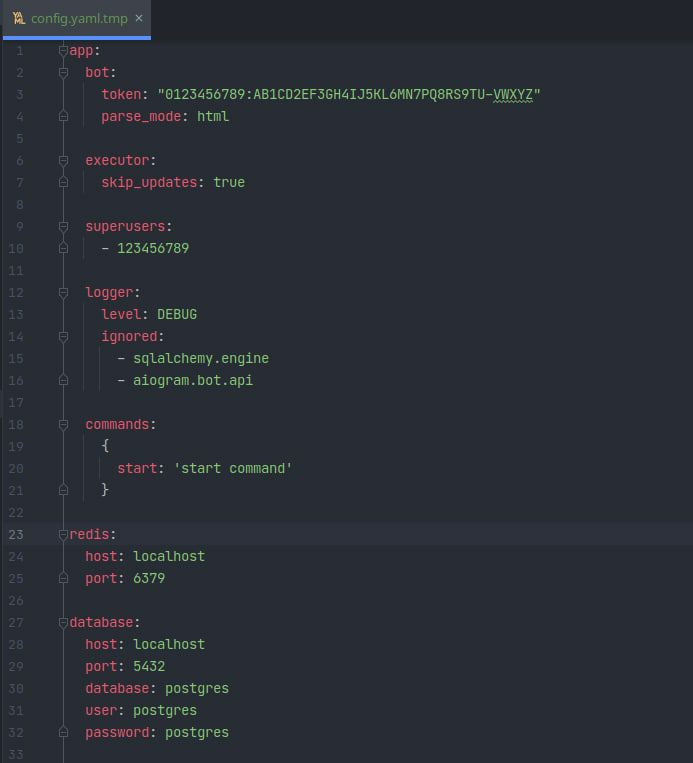Collapse the ignored list fold marker
Screen dimensions: 693x763
tap(63, 337)
